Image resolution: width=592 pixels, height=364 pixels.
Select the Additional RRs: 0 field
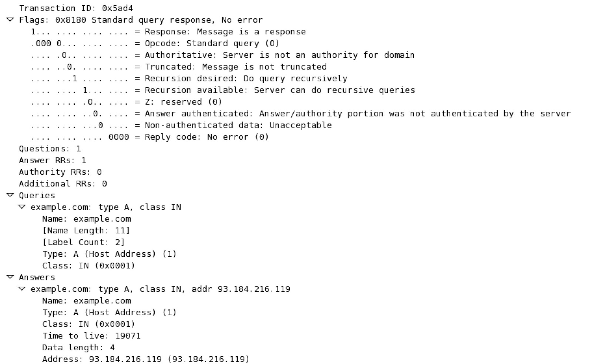[x=63, y=184]
